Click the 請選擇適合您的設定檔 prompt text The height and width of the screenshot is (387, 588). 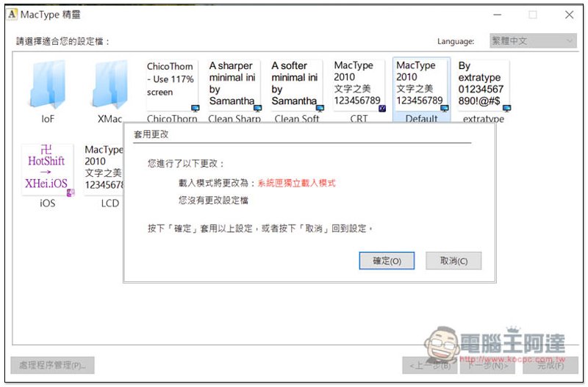63,41
